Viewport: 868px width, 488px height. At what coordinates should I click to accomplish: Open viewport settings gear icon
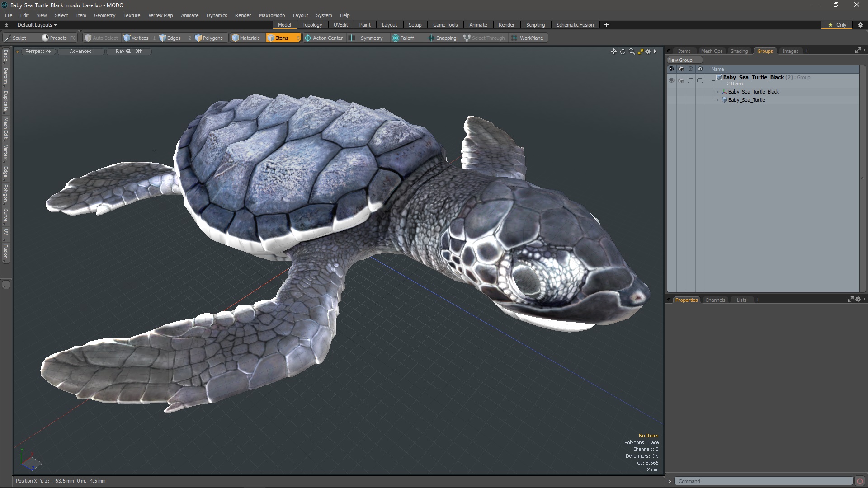(648, 52)
